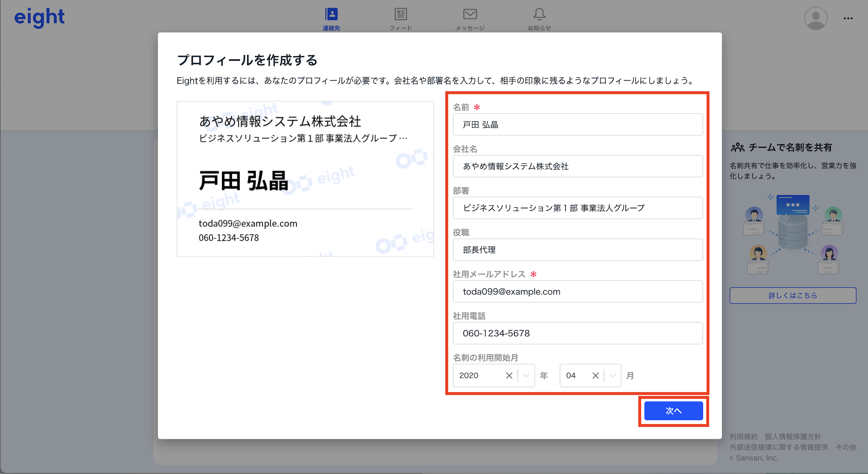Screen dimensions: 868x474
Task: Click the eight logo
Action: coord(39,17)
